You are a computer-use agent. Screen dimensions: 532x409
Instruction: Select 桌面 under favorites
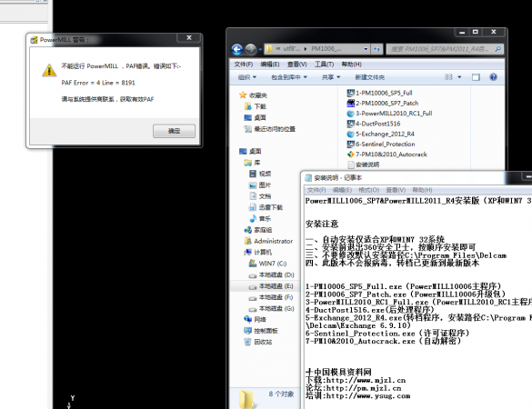click(255, 117)
